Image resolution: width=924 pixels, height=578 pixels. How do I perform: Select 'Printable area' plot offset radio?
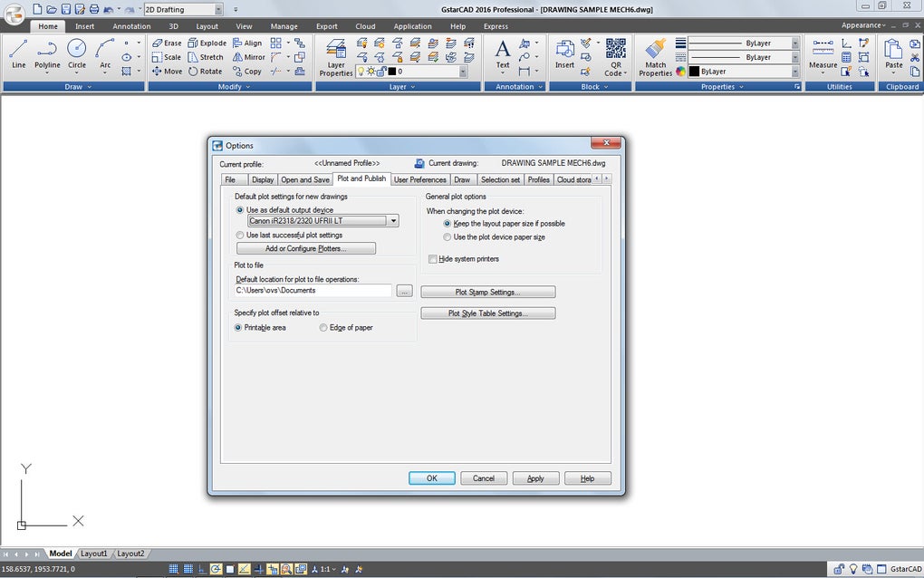(238, 328)
